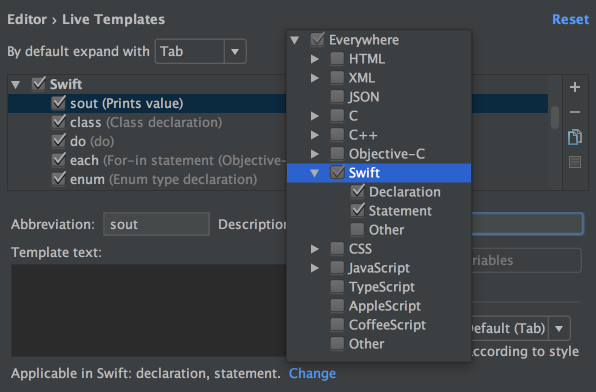The image size is (596, 392).
Task: Select the TypeScript label in context list
Action: pos(382,287)
